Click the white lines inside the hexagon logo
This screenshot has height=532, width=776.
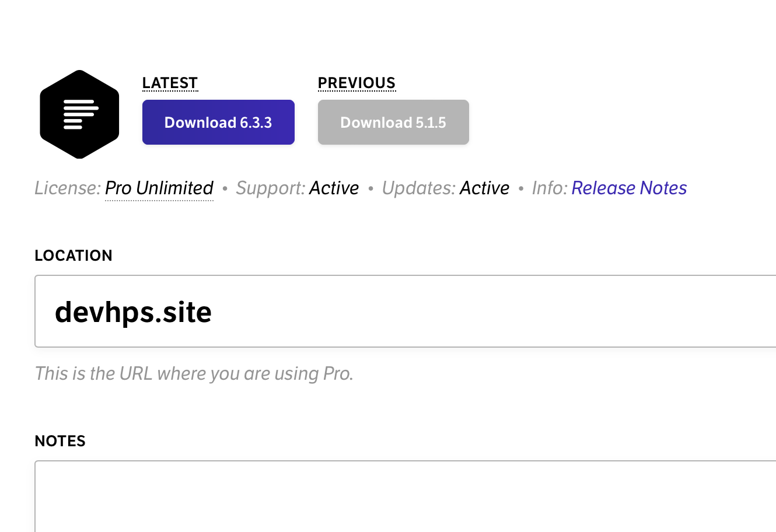coord(80,114)
